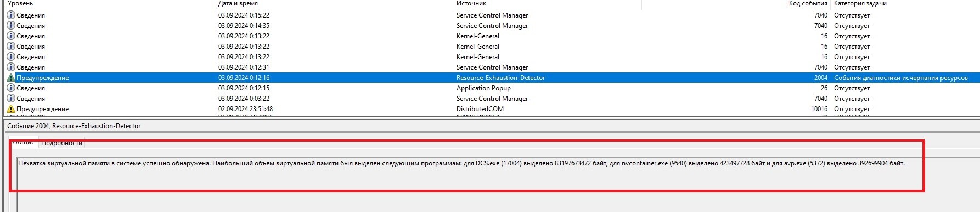Viewport: 980px width, 212px height.
Task: Click the info icon for the 0:14:35 event
Action: click(x=11, y=26)
